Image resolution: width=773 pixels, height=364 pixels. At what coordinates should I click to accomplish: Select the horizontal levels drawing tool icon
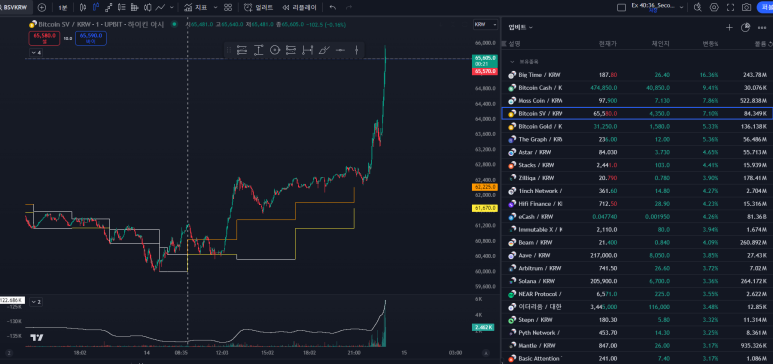pos(291,49)
